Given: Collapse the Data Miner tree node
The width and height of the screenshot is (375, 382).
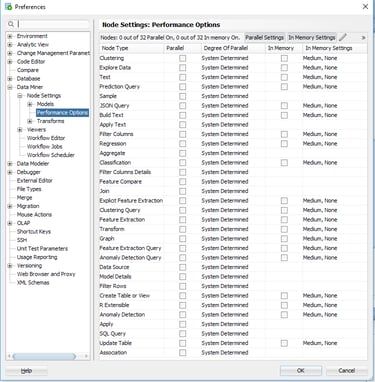Looking at the screenshot, I should (x=10, y=87).
